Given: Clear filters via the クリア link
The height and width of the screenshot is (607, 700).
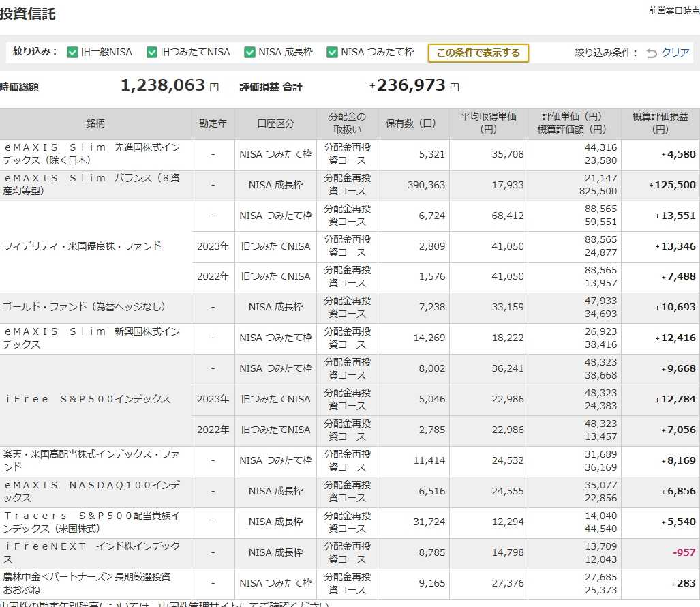Looking at the screenshot, I should [x=675, y=53].
